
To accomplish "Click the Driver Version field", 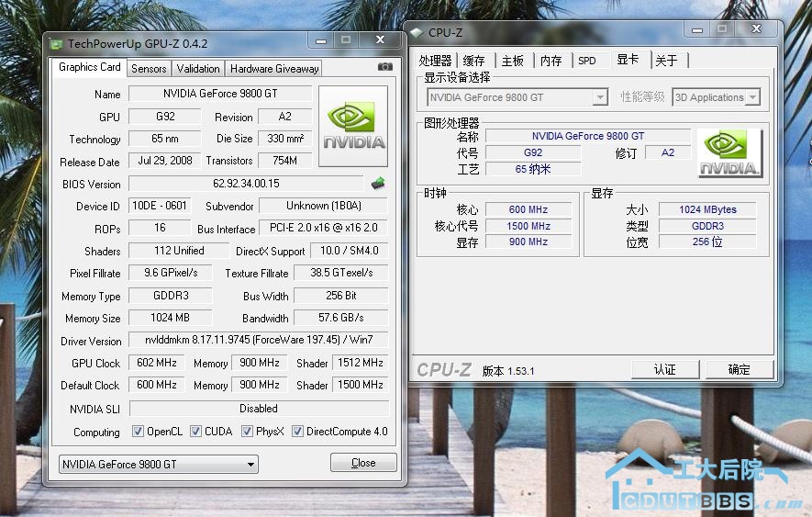I will (x=259, y=340).
